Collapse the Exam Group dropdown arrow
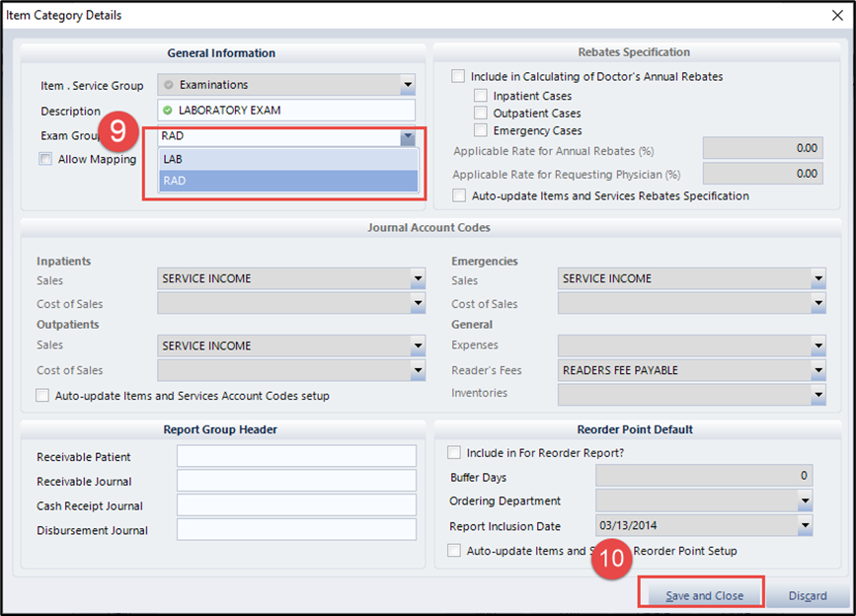The height and width of the screenshot is (616, 856). [407, 137]
